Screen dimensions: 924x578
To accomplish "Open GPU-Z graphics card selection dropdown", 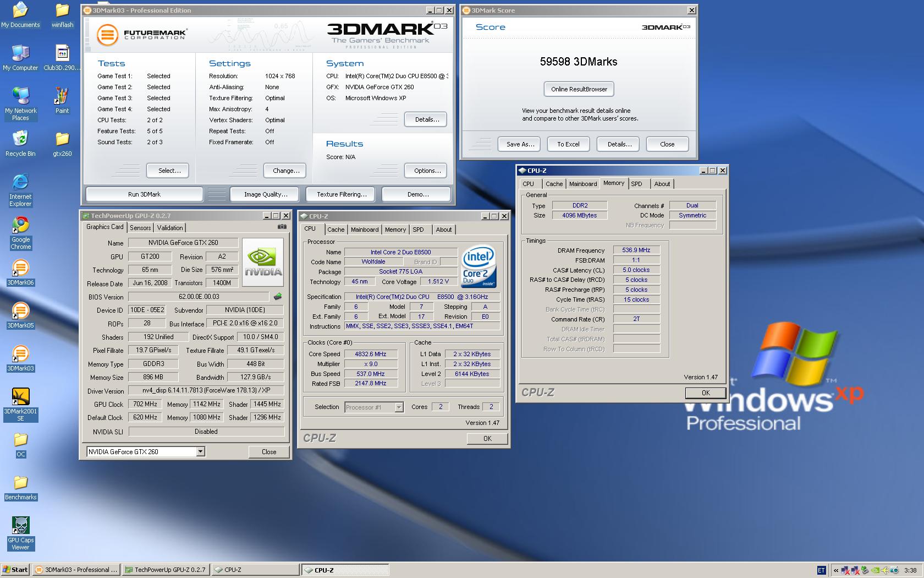I will [x=200, y=452].
